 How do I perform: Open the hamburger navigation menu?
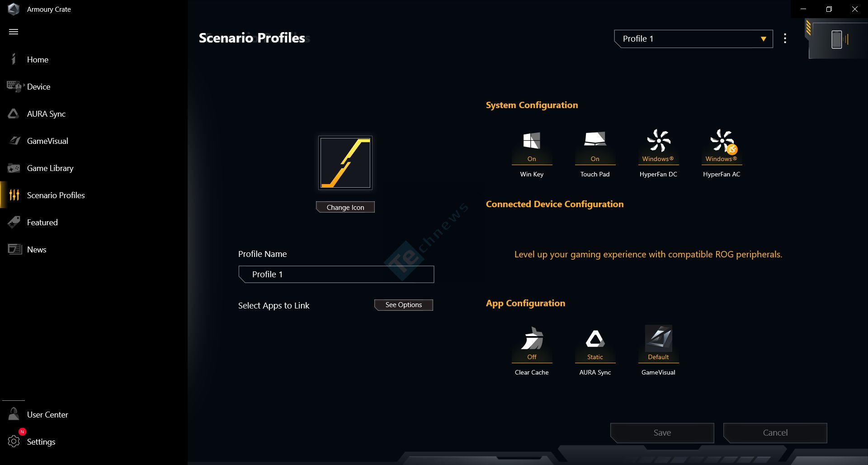[14, 32]
